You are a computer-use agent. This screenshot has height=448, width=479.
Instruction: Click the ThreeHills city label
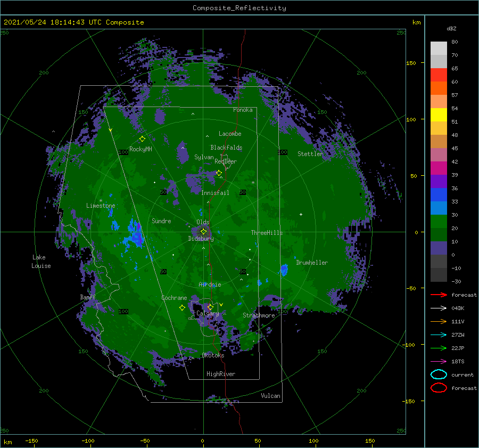267,233
